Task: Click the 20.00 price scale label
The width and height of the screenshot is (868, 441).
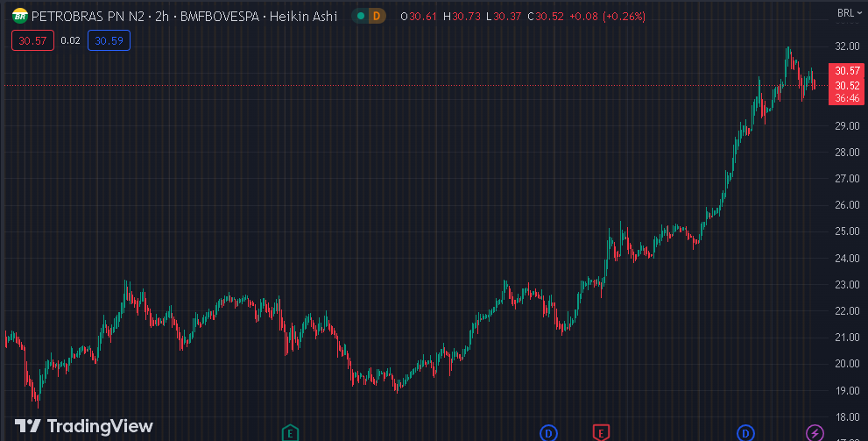Action: (847, 364)
